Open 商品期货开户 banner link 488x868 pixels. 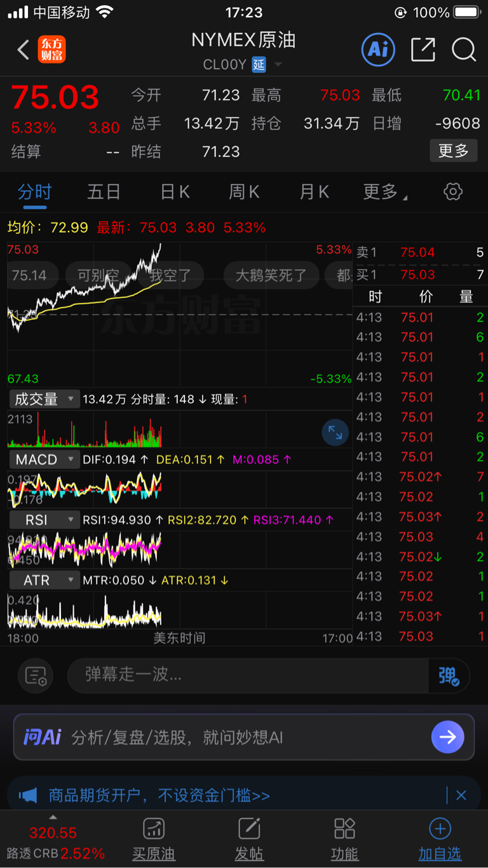click(159, 795)
